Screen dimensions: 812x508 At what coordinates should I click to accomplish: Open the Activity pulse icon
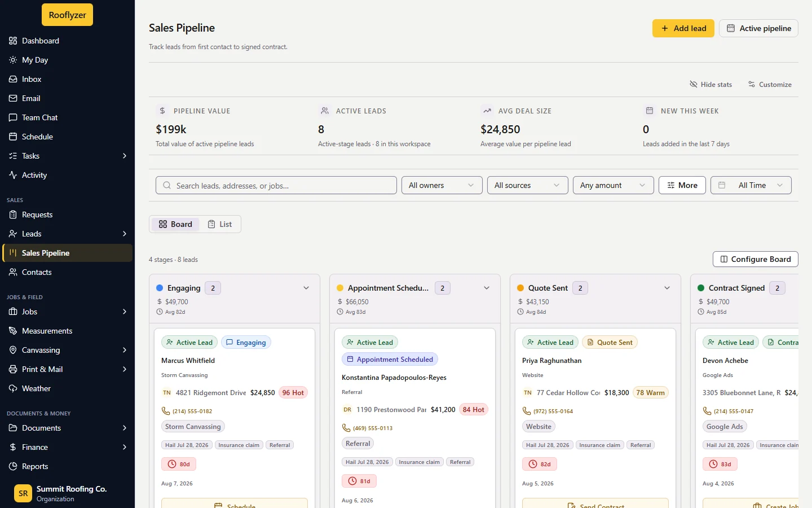tap(13, 175)
